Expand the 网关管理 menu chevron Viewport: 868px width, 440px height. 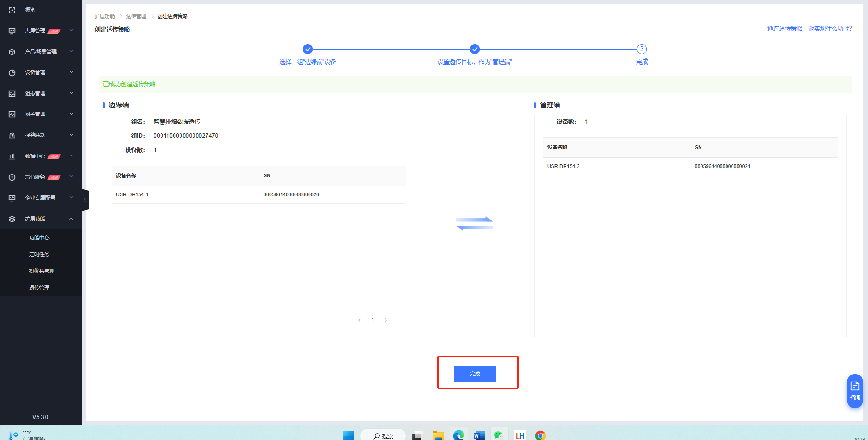(71, 114)
